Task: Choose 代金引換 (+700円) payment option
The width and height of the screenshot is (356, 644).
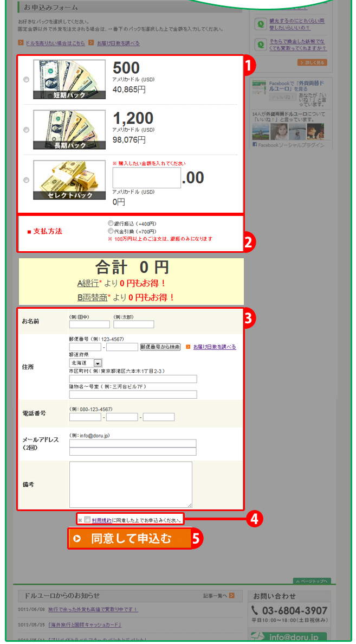Action: pyautogui.click(x=111, y=231)
